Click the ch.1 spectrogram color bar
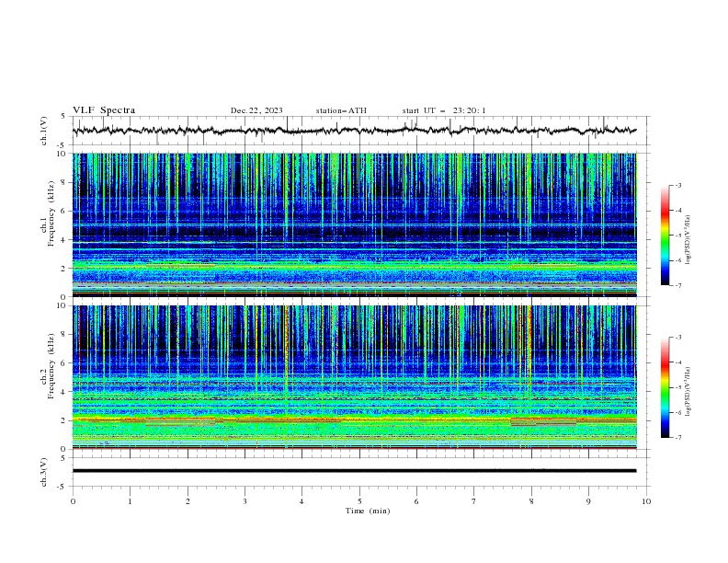This screenshot has height=563, width=728. (665, 236)
